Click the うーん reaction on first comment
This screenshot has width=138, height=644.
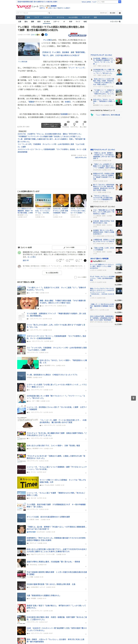pyautogui.click(x=79, y=260)
